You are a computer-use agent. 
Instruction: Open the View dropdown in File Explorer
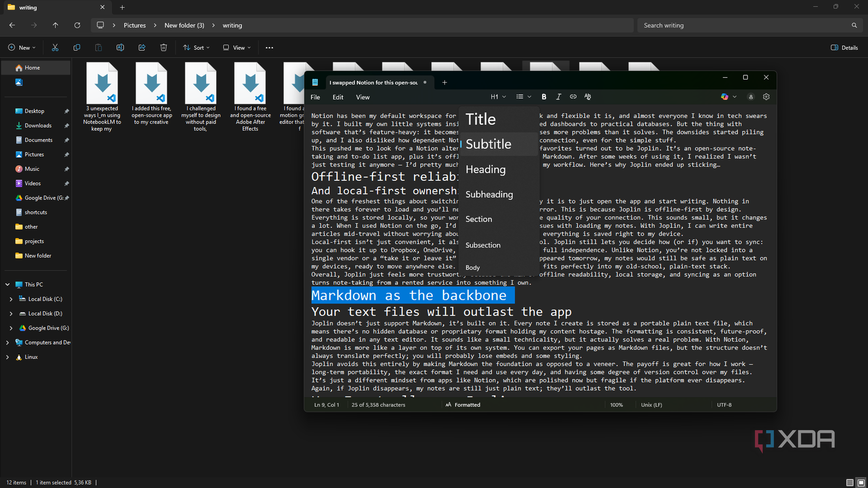(236, 47)
